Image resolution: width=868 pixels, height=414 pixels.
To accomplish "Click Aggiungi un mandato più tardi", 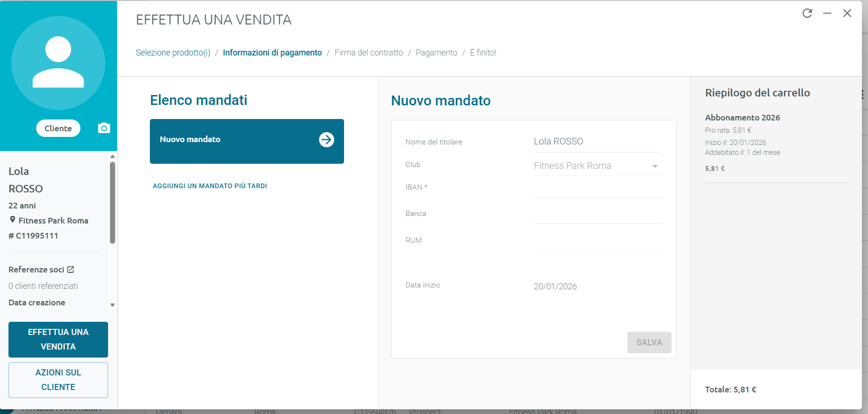I will pos(210,186).
